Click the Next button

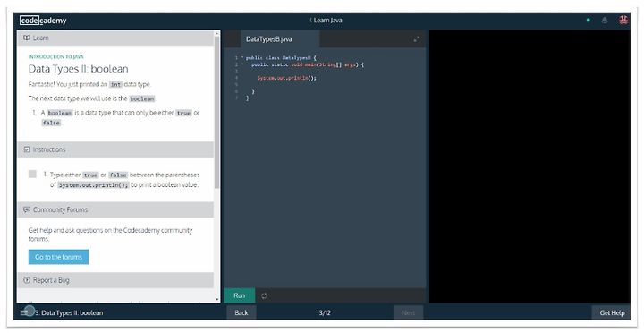pos(408,312)
